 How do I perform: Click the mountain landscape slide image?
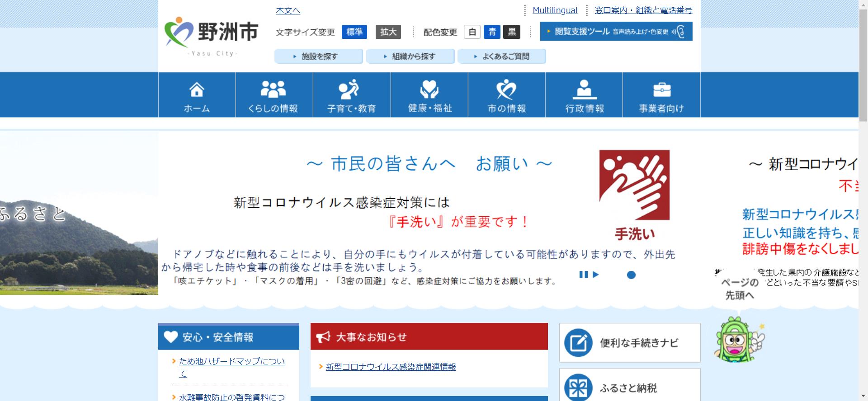click(79, 213)
